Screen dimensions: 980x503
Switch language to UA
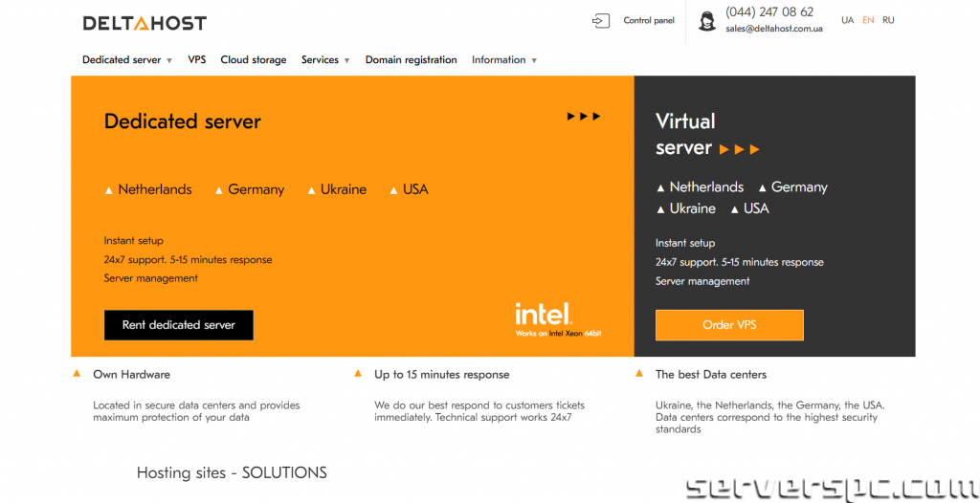[x=847, y=20]
